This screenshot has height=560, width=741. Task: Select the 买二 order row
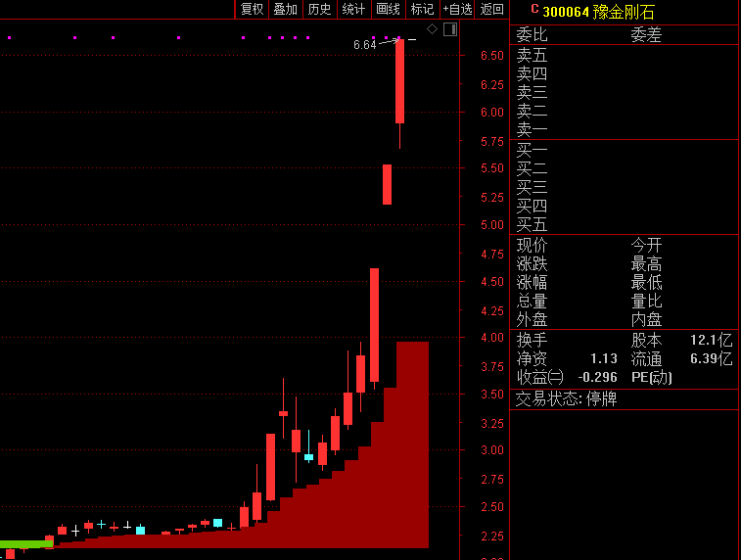[x=624, y=168]
